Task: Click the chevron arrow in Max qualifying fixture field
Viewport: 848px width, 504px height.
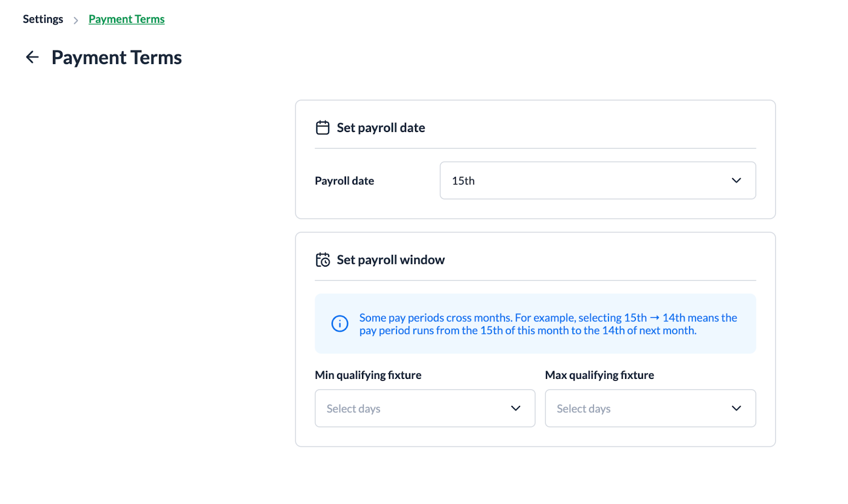Action: click(736, 408)
